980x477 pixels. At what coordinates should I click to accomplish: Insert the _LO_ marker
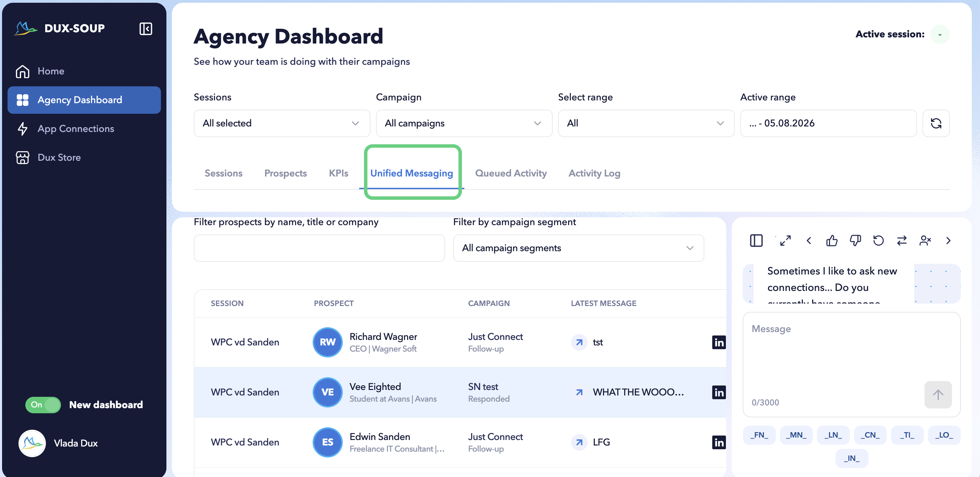coord(944,435)
